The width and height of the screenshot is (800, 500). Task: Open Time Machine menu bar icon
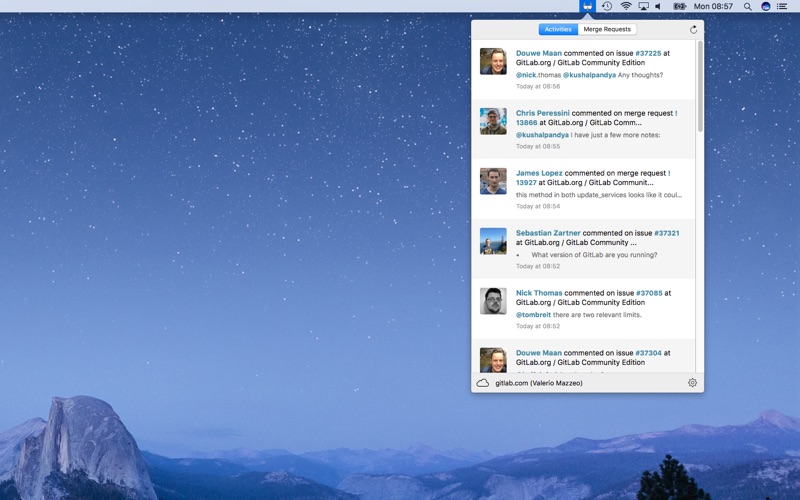click(x=607, y=6)
